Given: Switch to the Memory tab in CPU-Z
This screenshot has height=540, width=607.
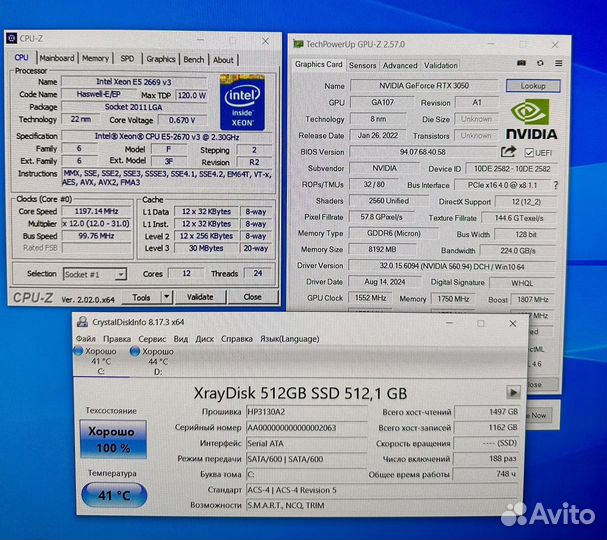Looking at the screenshot, I should point(95,58).
